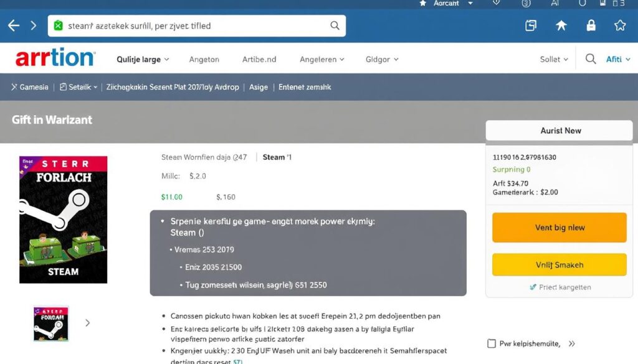Toggle the Pw kelpishemuite checkbox
The width and height of the screenshot is (638, 364).
coord(492,343)
